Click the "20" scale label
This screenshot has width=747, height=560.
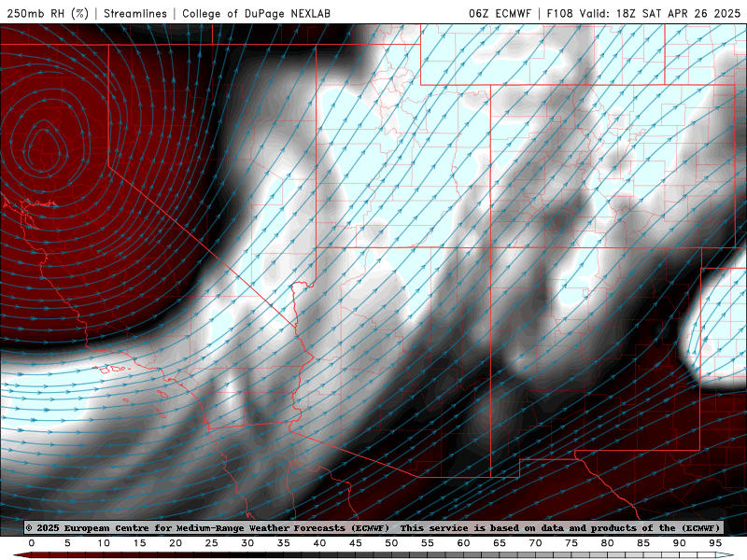[x=176, y=543]
